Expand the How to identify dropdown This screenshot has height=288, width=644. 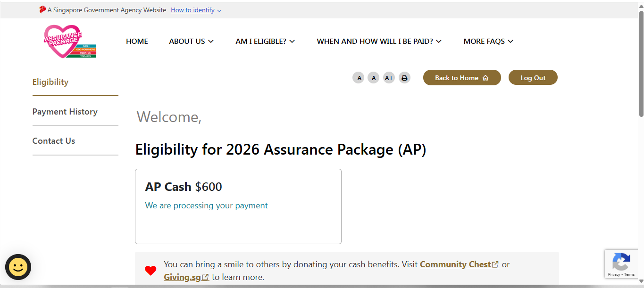click(196, 10)
